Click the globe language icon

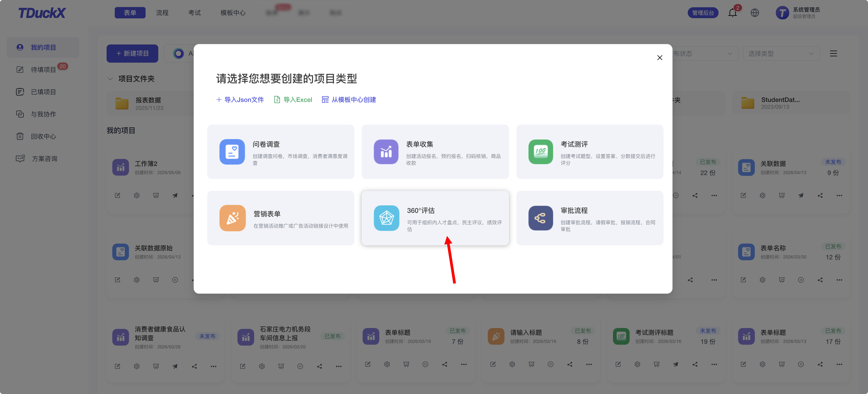[754, 13]
